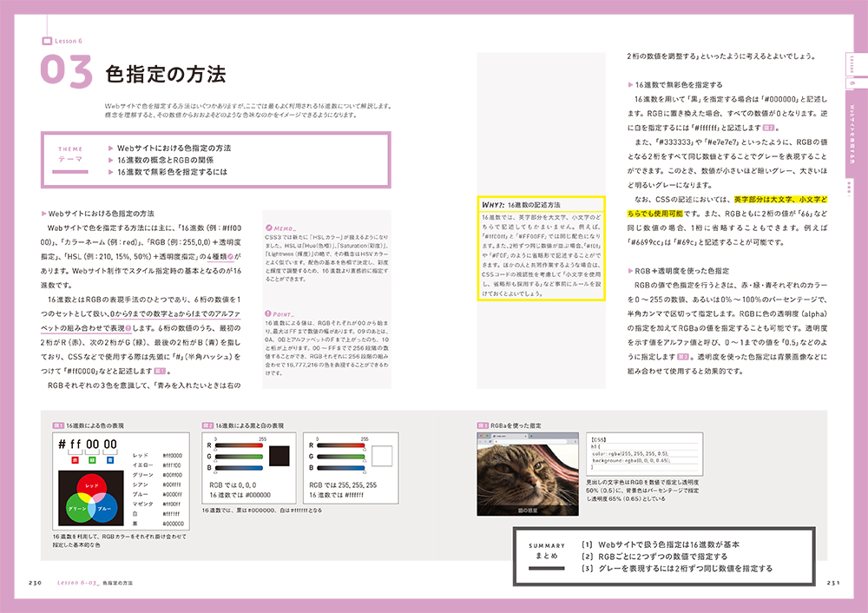The width and height of the screenshot is (868, 613).
Task: Click the G slider in the black #000000 panel
Action: pos(239,457)
